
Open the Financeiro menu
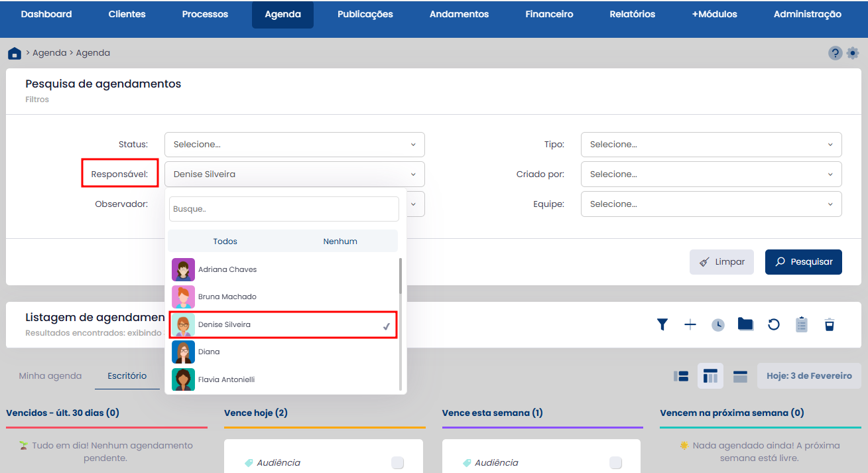click(549, 14)
